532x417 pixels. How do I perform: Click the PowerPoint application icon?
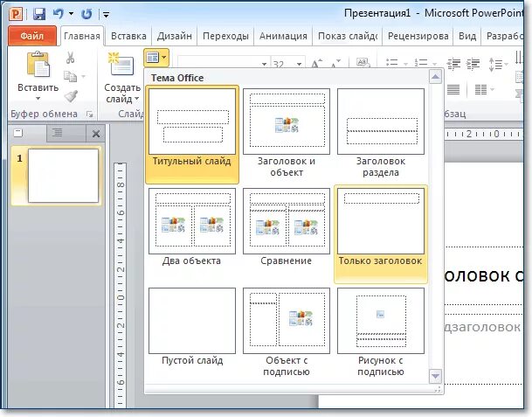[x=16, y=14]
